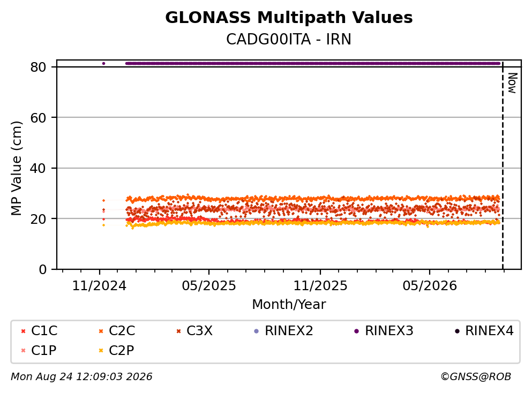Click the 05/2026 x-axis tick label
Screen dimensions: 532x393
pyautogui.click(x=430, y=286)
